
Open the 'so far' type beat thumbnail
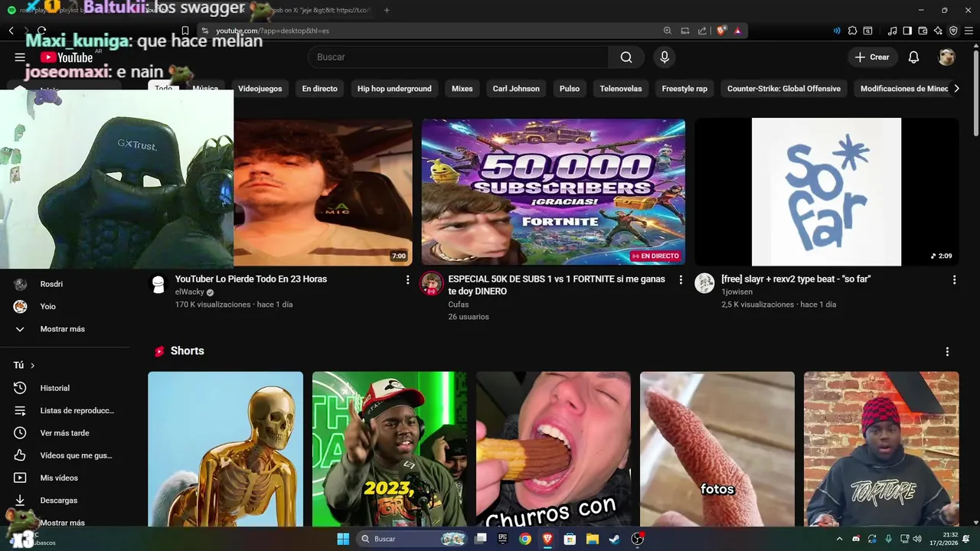tap(826, 192)
